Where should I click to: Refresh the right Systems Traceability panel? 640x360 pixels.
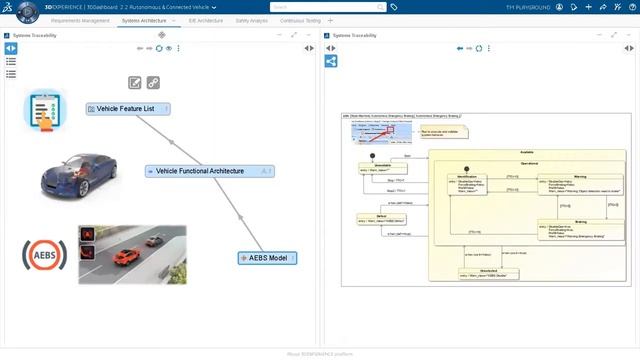coord(479,48)
